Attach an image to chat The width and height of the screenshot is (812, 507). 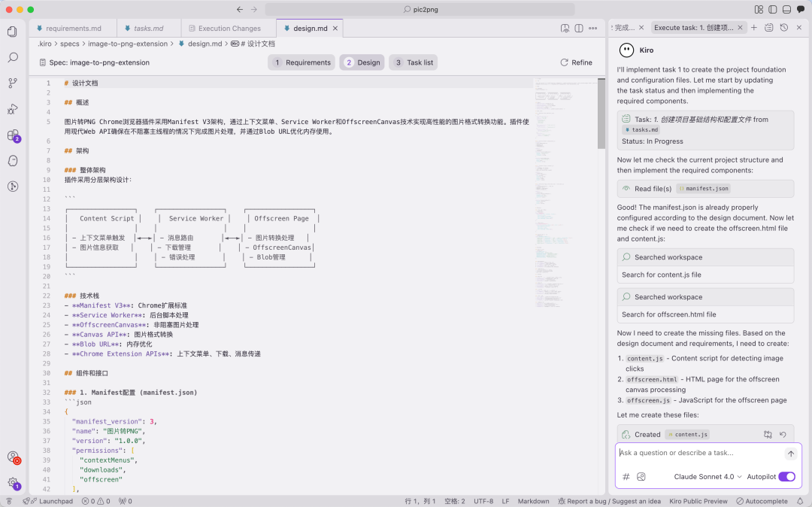click(x=641, y=476)
